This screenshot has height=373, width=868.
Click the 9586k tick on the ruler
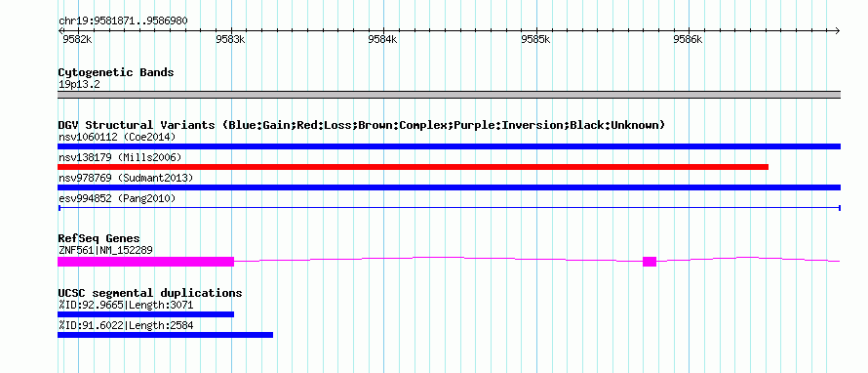point(689,39)
